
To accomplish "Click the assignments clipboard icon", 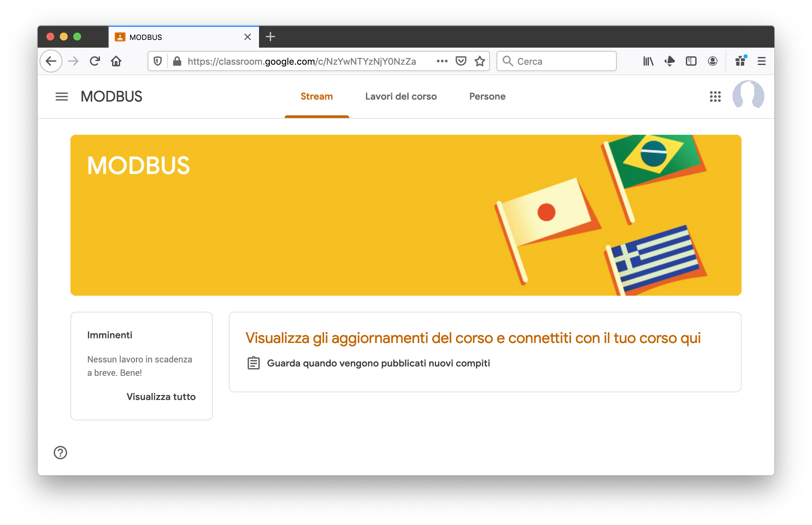I will click(x=253, y=363).
